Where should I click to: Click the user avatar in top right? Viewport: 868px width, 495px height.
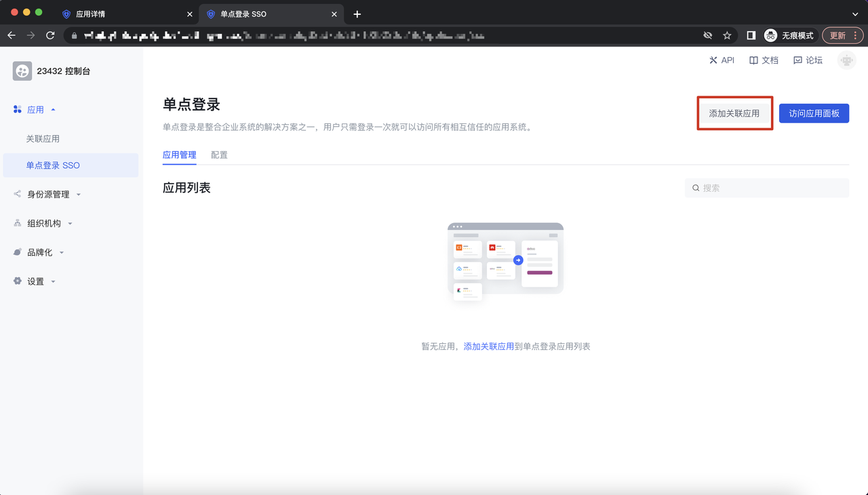coord(846,60)
